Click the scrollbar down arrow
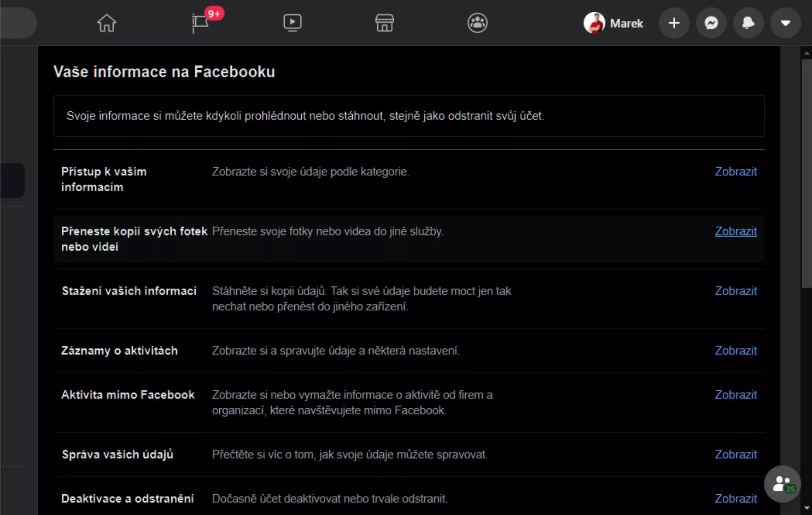812x515 pixels. click(806, 508)
